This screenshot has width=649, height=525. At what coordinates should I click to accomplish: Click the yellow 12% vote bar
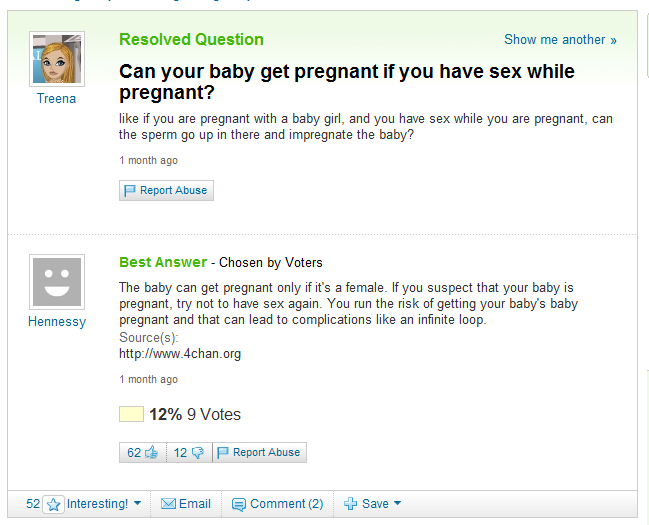point(131,414)
